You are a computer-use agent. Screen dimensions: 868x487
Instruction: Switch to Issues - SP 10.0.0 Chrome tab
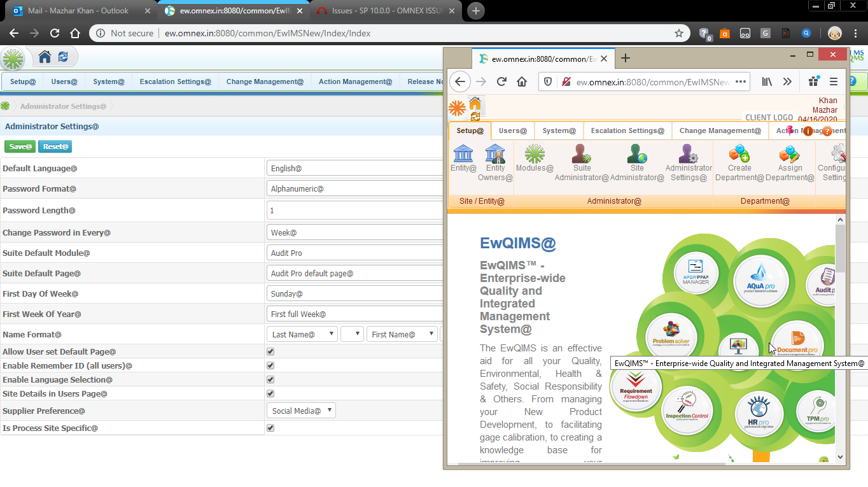coord(386,11)
